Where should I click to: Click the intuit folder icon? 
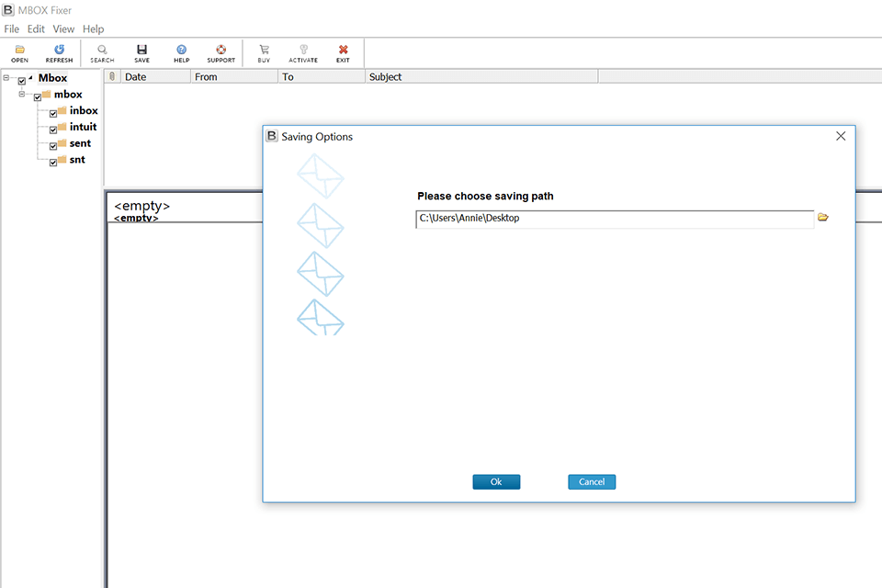(x=62, y=127)
